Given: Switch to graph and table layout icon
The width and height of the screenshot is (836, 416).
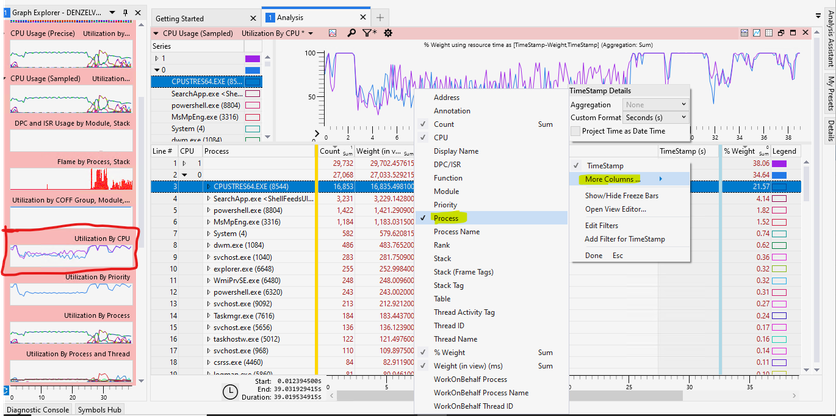Looking at the screenshot, I should 744,33.
